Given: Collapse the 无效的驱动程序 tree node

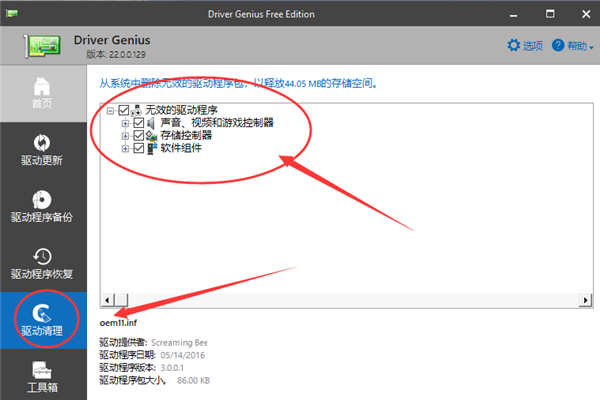Looking at the screenshot, I should 110,111.
